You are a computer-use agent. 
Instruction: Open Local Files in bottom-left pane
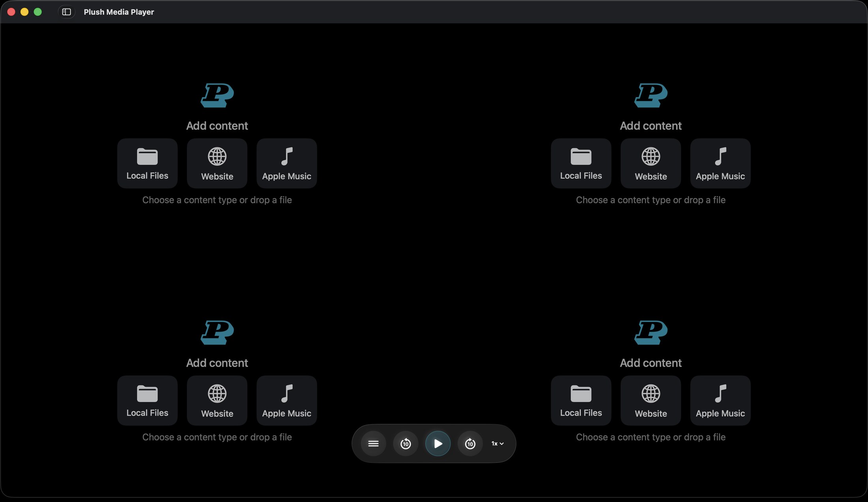(147, 400)
